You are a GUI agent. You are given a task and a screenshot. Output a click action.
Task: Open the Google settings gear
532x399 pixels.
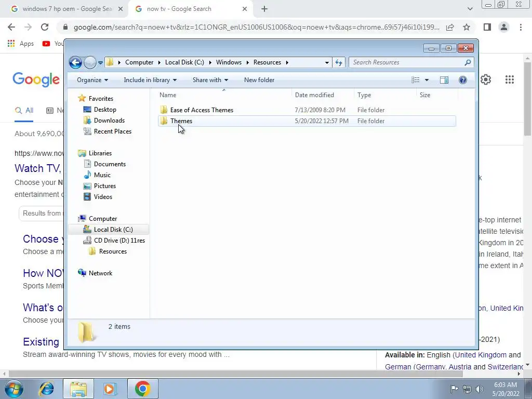pyautogui.click(x=486, y=79)
